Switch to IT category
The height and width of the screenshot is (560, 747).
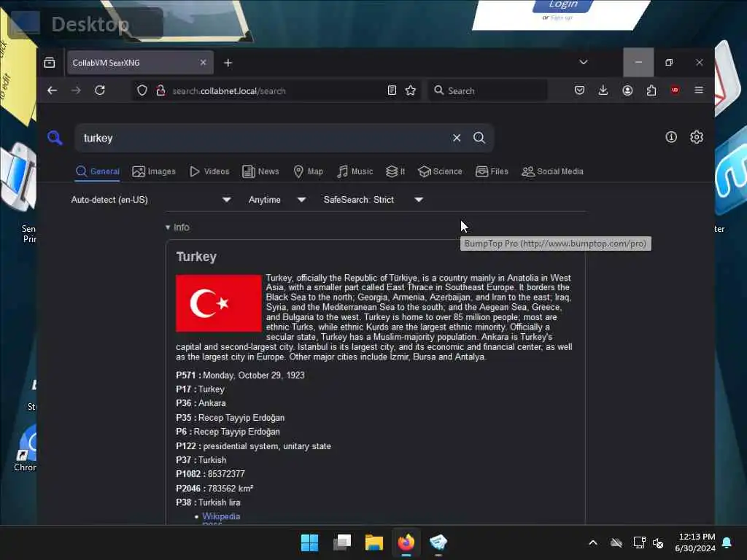(x=395, y=171)
